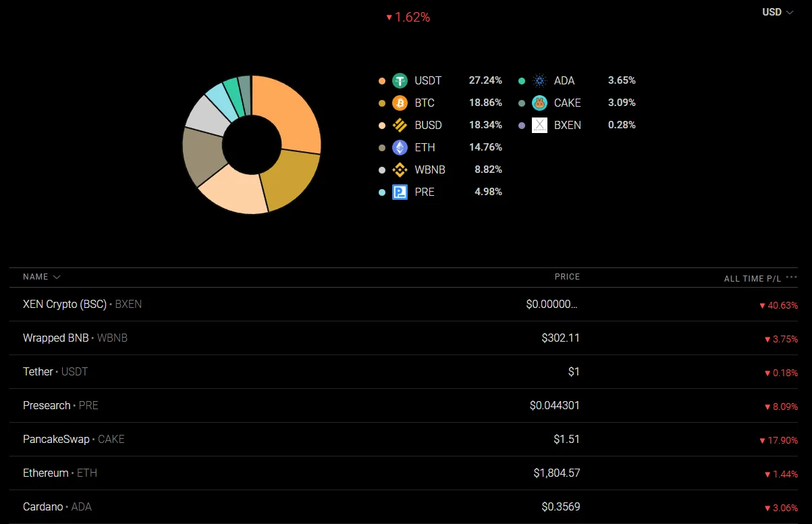Click the 27.24% USDT allocation value

pyautogui.click(x=485, y=80)
